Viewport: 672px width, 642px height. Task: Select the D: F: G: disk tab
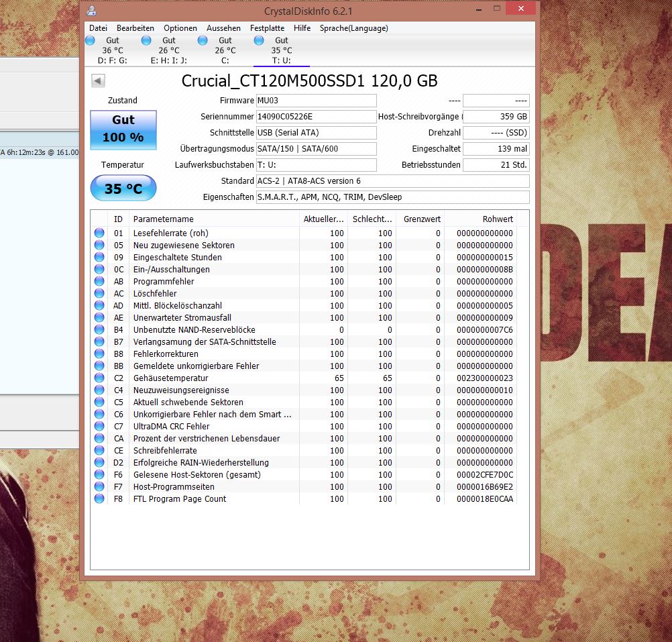112,50
